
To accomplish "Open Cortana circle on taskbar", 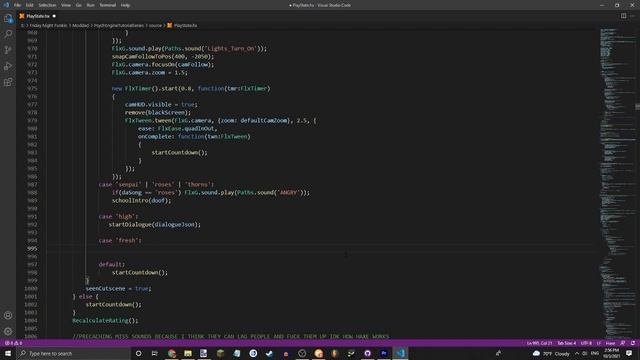I will click(138, 353).
